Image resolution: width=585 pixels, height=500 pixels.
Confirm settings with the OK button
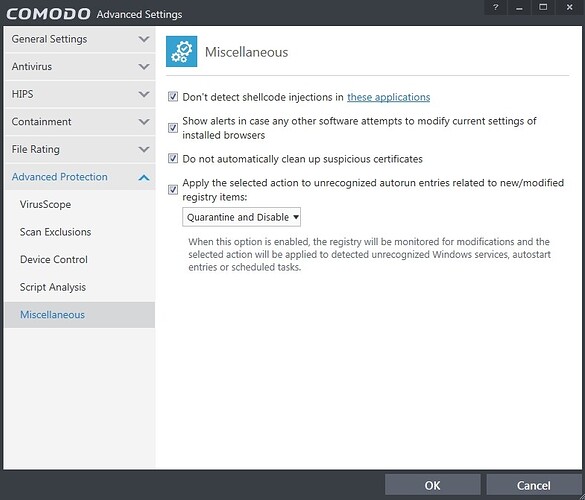(x=432, y=485)
